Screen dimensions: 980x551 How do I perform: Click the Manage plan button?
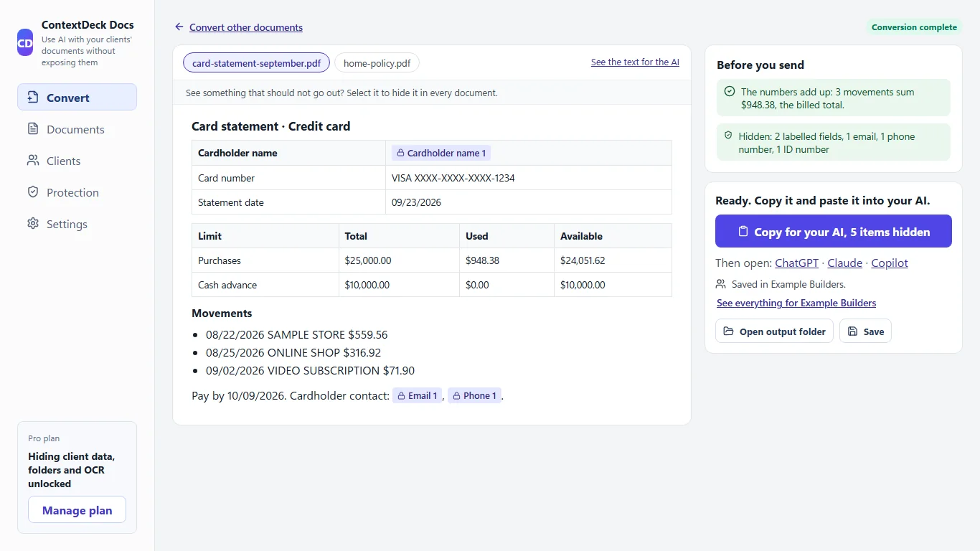77,510
